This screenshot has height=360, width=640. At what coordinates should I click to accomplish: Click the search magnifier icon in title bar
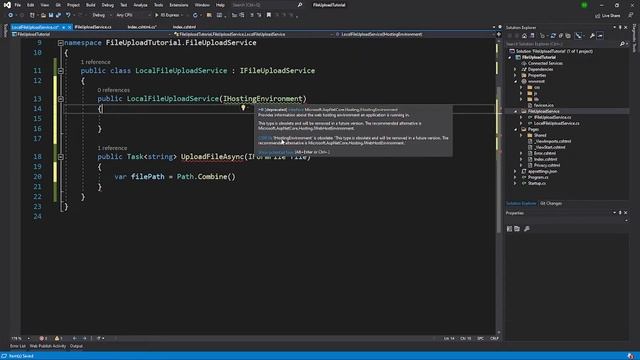pos(300,5)
